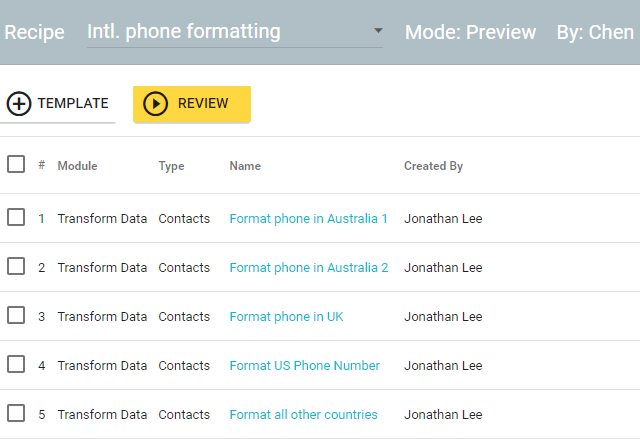
Task: Toggle the select-all checkbox in header
Action: pyautogui.click(x=16, y=164)
